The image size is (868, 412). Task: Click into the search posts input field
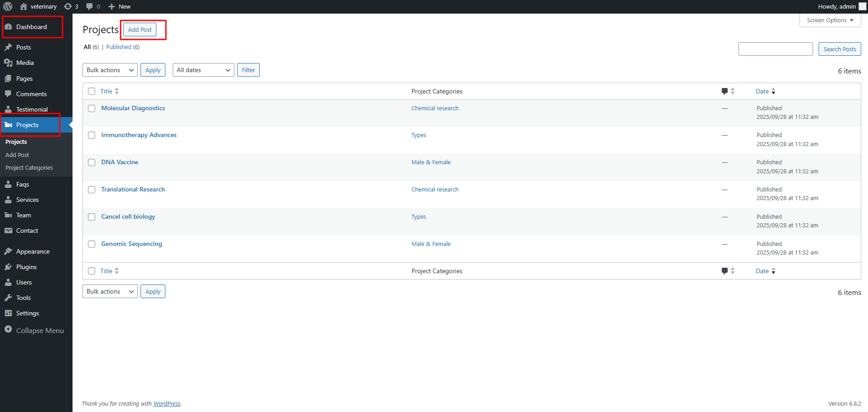click(x=775, y=49)
